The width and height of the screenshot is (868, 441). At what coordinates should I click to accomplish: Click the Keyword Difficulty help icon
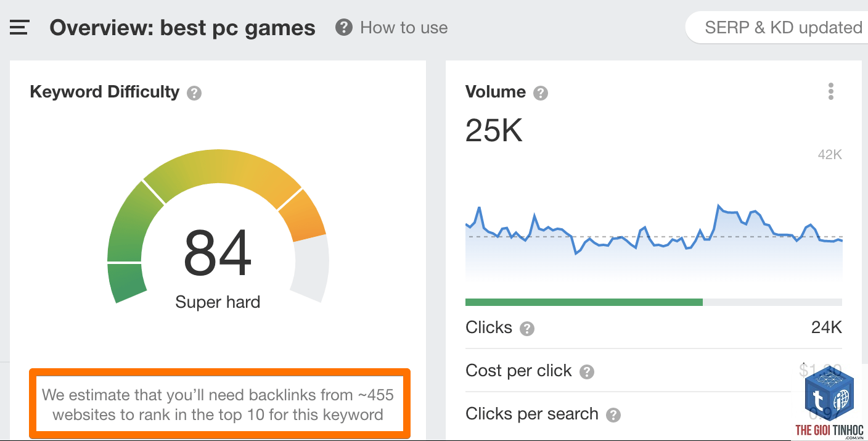(194, 93)
